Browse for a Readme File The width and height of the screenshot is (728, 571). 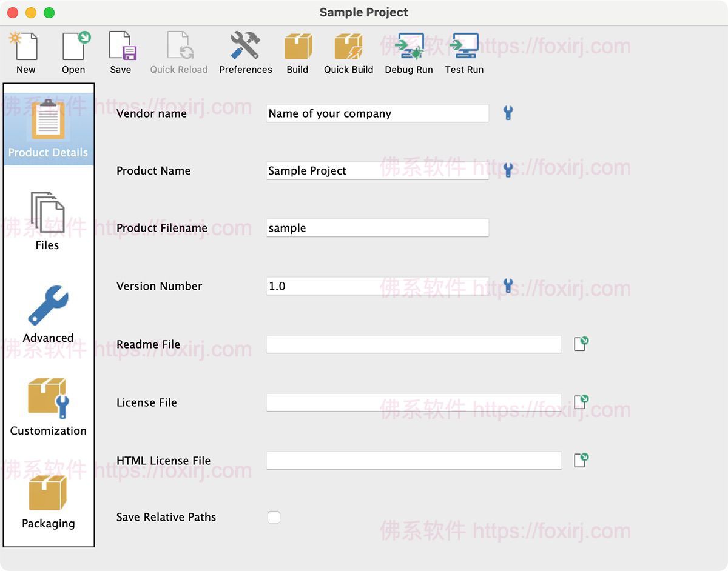(x=581, y=342)
